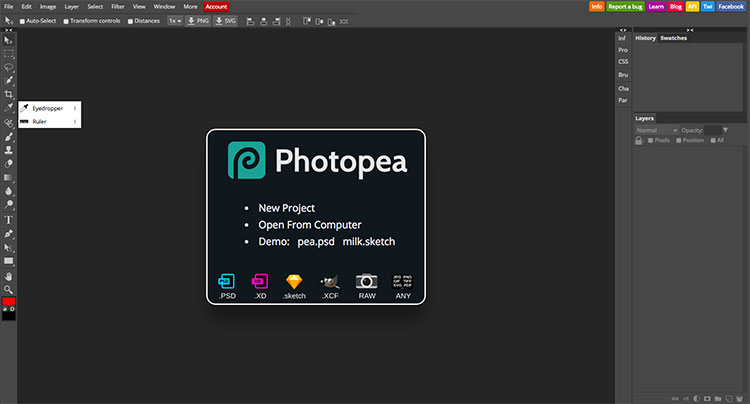Select the Hand tool
750x404 pixels.
[x=8, y=276]
